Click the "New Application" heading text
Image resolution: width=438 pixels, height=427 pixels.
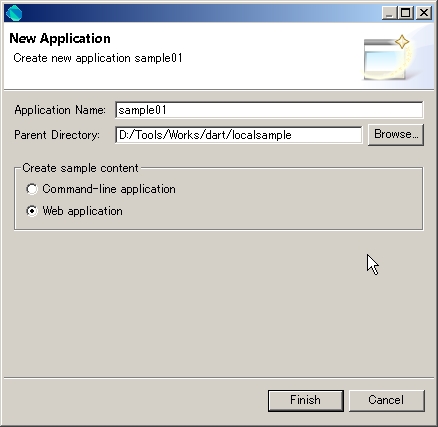tap(60, 39)
